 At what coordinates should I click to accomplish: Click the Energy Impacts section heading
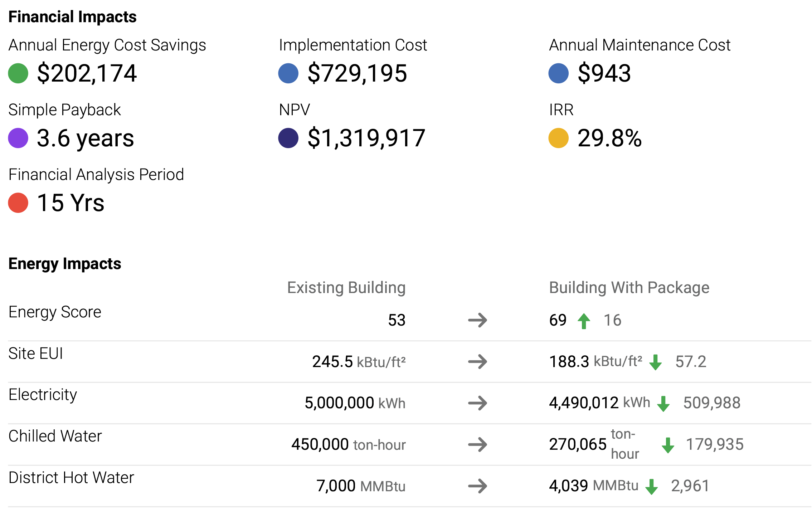tap(65, 264)
